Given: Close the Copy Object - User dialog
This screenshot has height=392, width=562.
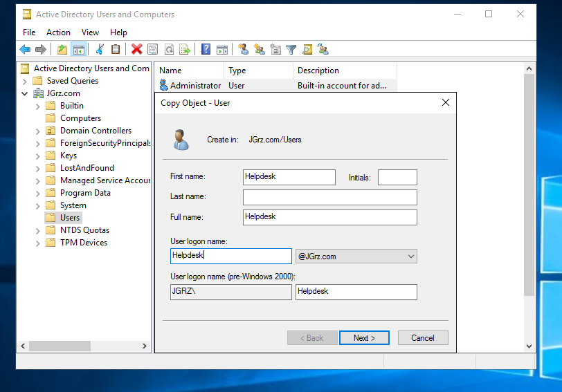Looking at the screenshot, I should coord(446,103).
